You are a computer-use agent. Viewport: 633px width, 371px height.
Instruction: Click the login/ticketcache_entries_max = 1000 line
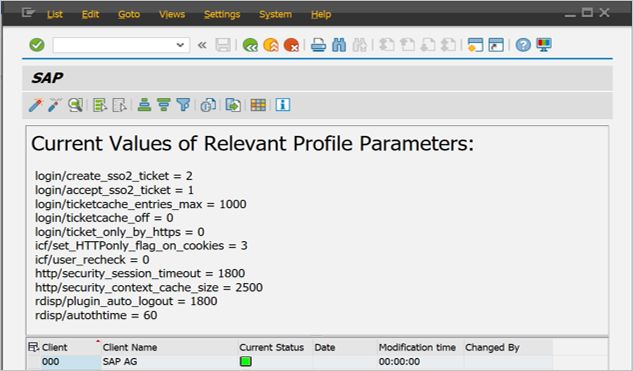pyautogui.click(x=140, y=204)
